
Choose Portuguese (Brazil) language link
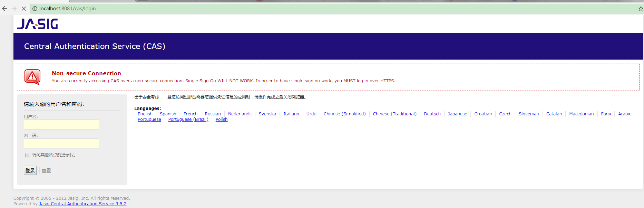[188, 119]
